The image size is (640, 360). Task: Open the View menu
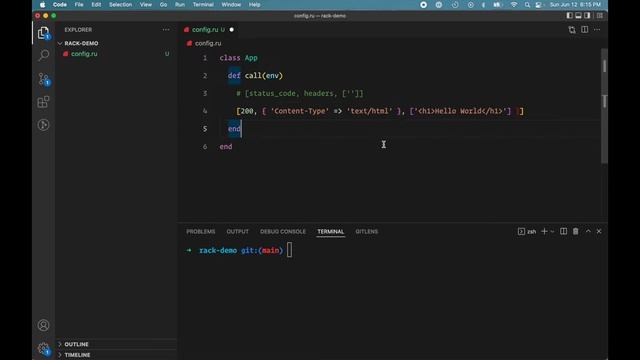click(146, 4)
